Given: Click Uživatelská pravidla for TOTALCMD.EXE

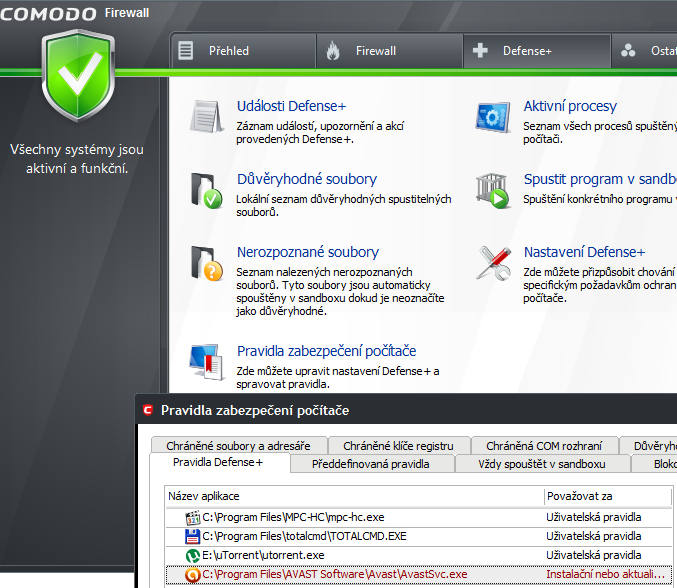Looking at the screenshot, I should (x=594, y=536).
